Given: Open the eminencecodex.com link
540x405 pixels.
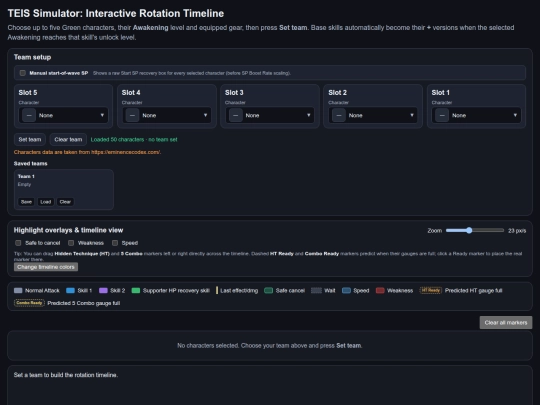Looking at the screenshot, I should pyautogui.click(x=126, y=152).
